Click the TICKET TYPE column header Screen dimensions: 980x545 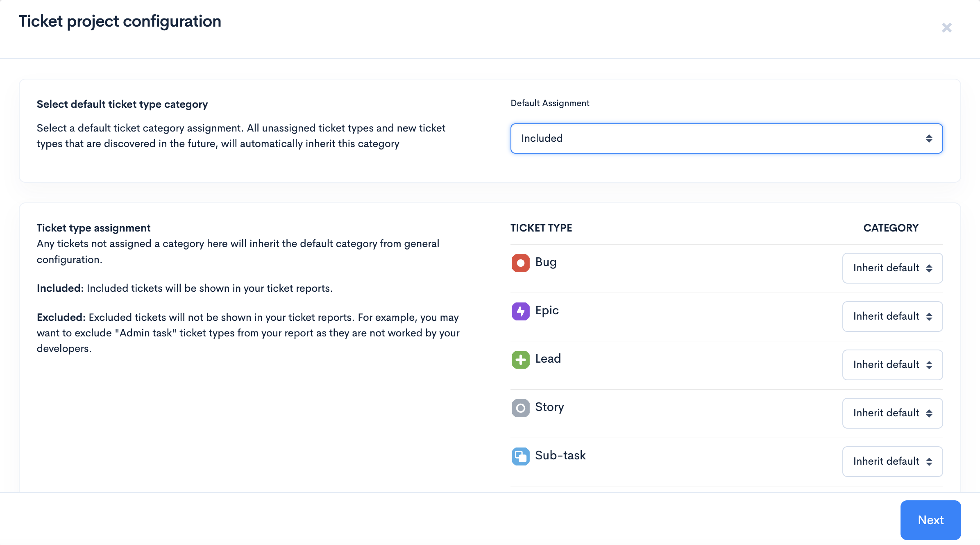pos(541,228)
